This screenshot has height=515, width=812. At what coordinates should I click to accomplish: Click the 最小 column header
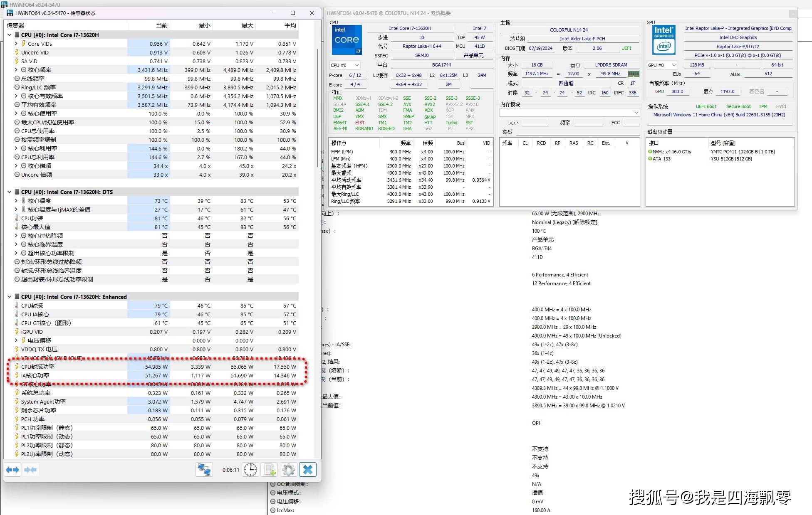pos(191,25)
